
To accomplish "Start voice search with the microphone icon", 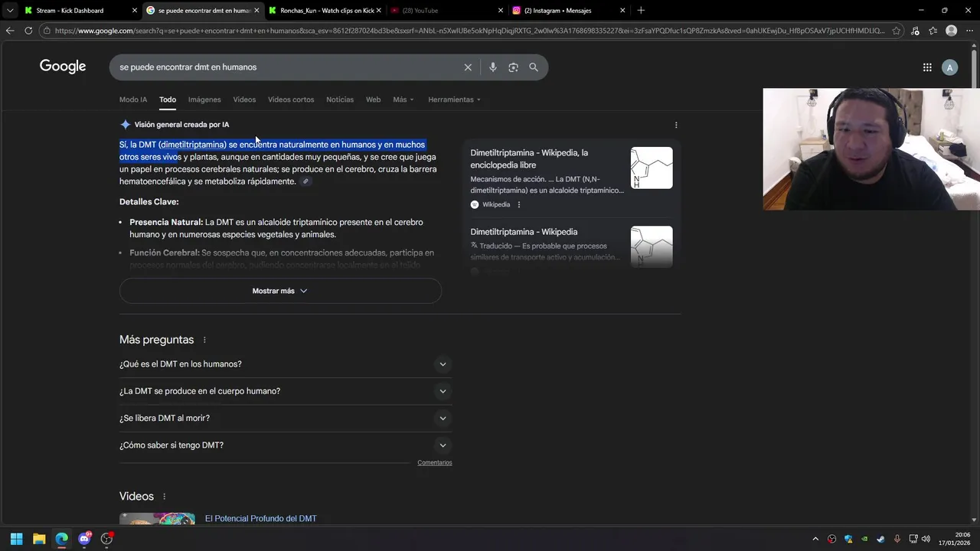I will pyautogui.click(x=492, y=67).
